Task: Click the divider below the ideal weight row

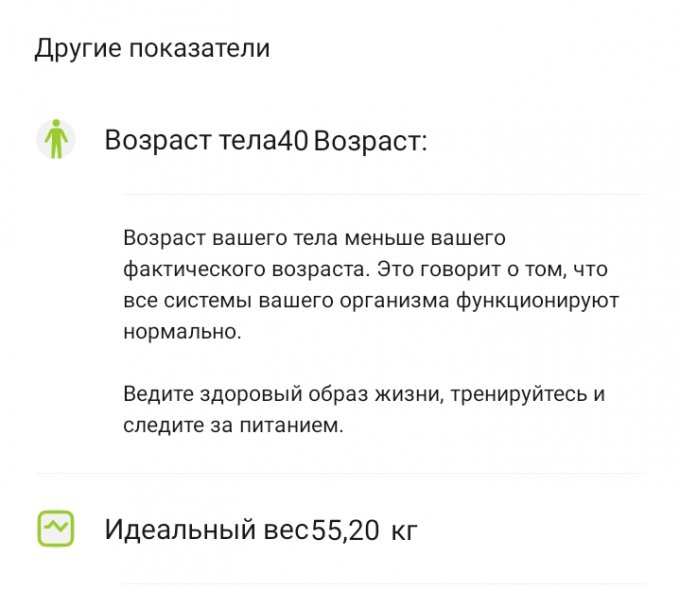Action: [384, 584]
